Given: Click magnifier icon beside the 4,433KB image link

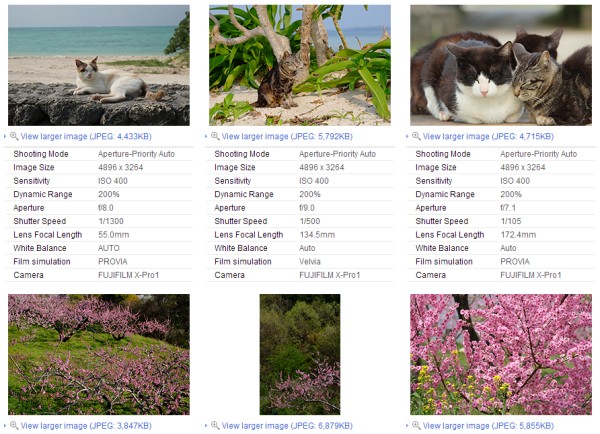Looking at the screenshot, I should [14, 136].
